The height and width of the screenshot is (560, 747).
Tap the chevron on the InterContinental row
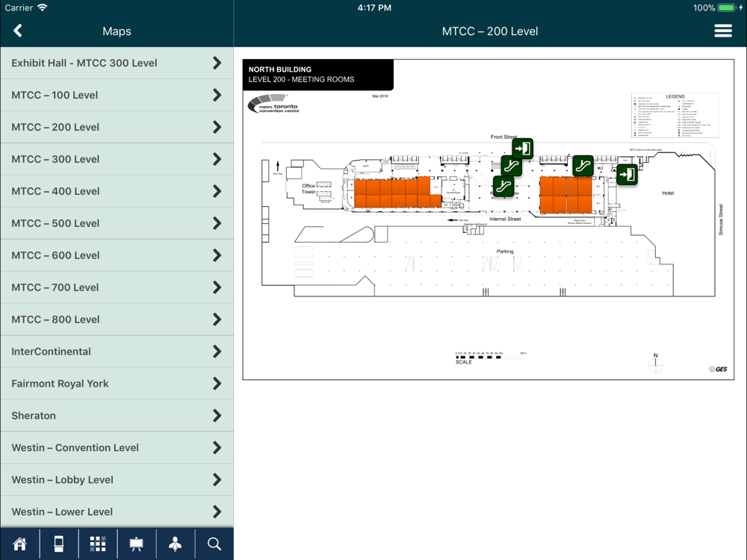[217, 352]
